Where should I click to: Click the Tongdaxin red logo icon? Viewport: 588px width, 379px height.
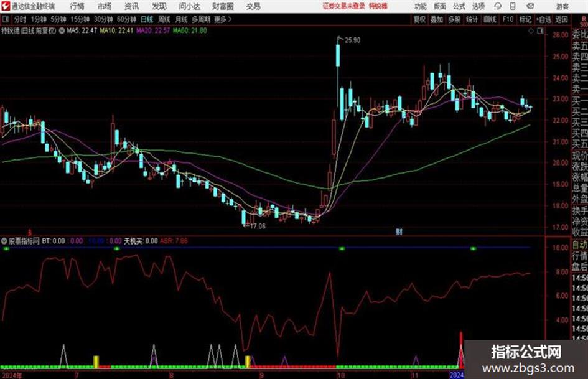point(5,6)
